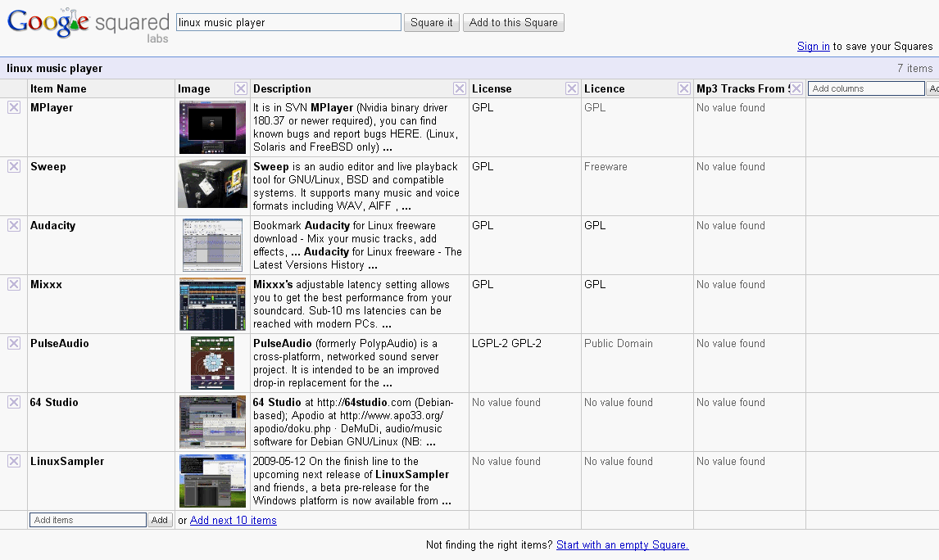
Task: Open the 64 Studio screenshot thumbnail
Action: coord(212,422)
